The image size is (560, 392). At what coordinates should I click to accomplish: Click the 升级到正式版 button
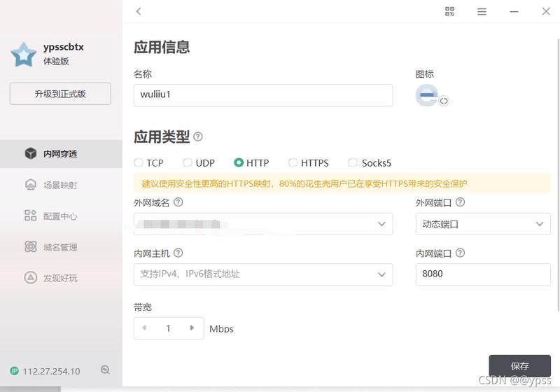point(60,94)
